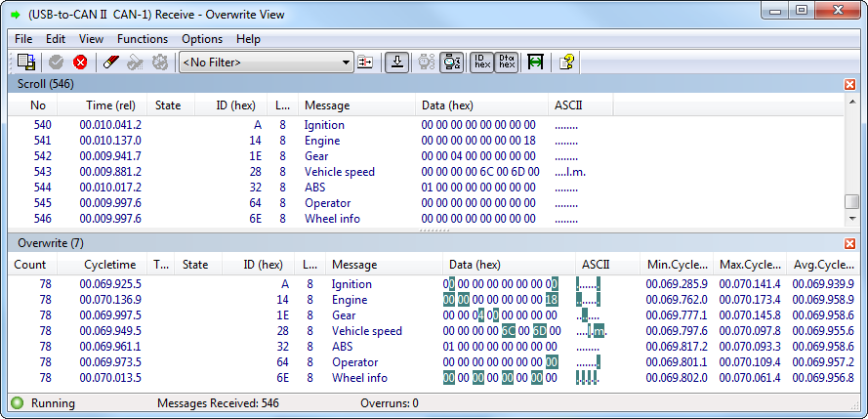Click the Scroll pane scrollbar up arrow
868x419 pixels.
(852, 101)
